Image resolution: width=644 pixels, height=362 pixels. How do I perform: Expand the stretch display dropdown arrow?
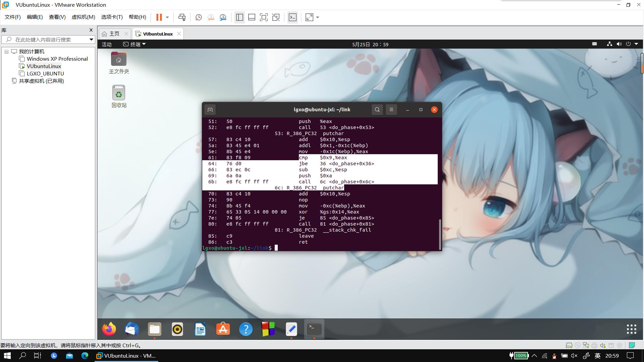coord(318,17)
